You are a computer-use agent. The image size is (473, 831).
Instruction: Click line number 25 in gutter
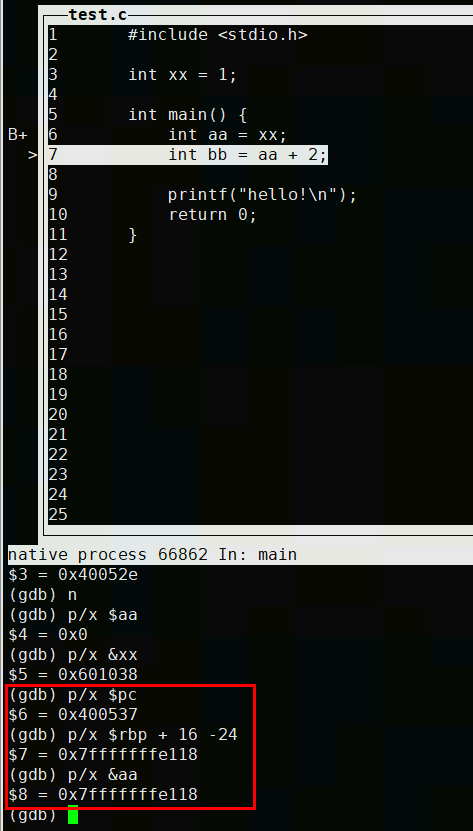[58, 515]
